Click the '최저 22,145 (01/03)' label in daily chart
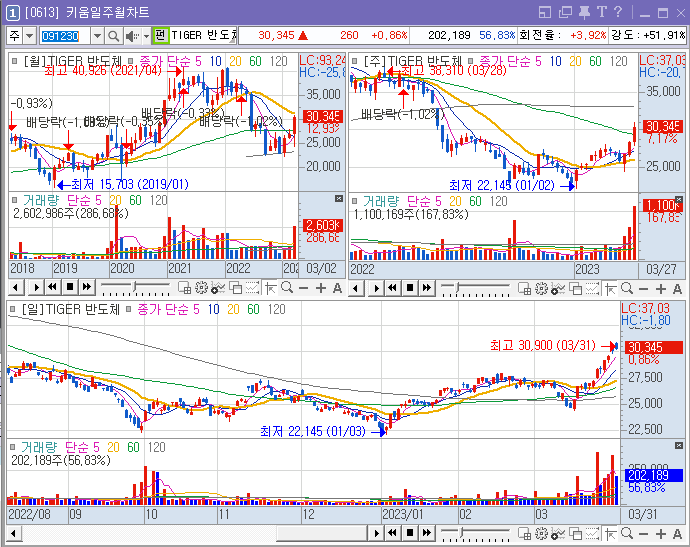Viewport: 690px width, 547px height. pos(313,431)
